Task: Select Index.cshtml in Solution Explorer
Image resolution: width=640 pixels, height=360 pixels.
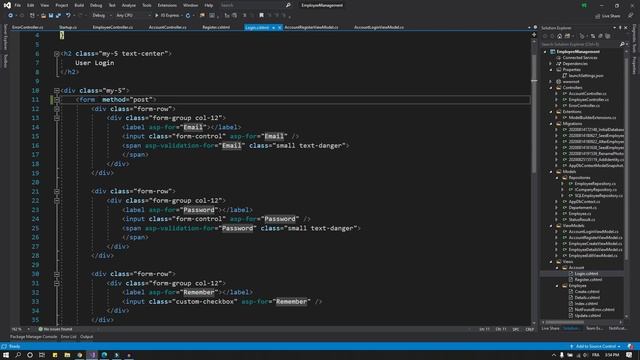Action: (x=586, y=304)
